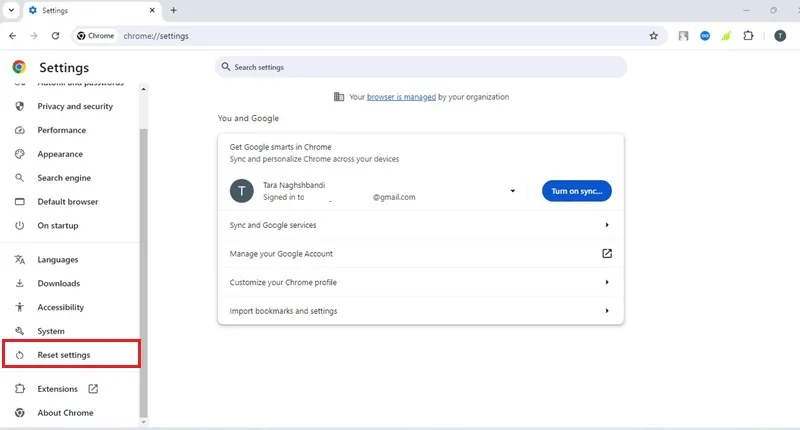
Task: Click the blue round extension icon
Action: point(705,36)
